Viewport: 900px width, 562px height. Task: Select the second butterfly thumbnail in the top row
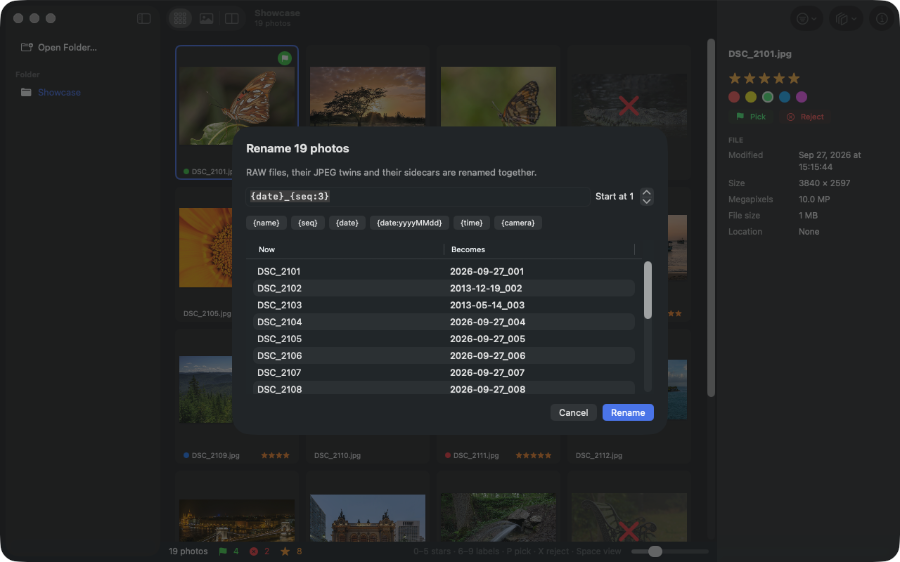498,96
